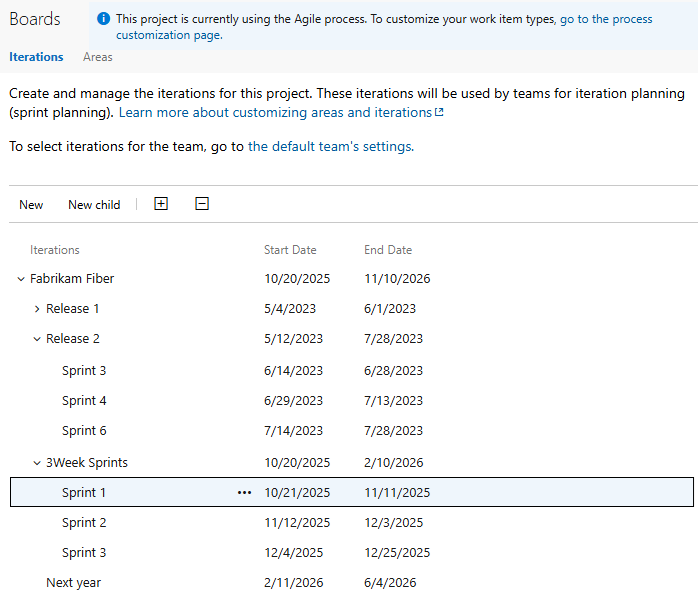
Task: Go to the default team's settings link
Action: pos(329,146)
